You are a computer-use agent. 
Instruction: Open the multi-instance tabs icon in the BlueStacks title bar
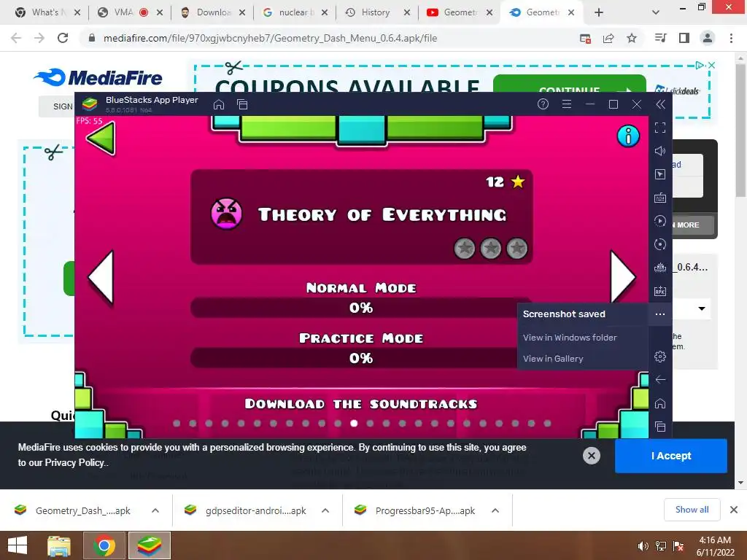[242, 104]
